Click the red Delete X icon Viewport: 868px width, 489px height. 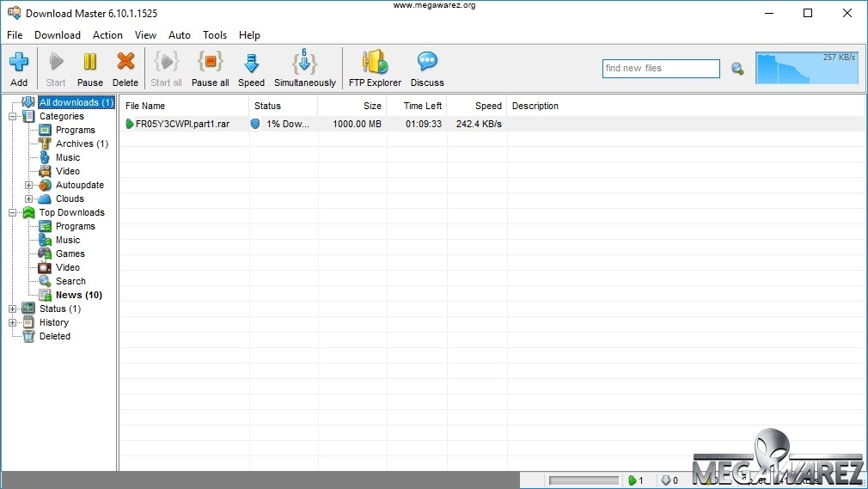[125, 62]
